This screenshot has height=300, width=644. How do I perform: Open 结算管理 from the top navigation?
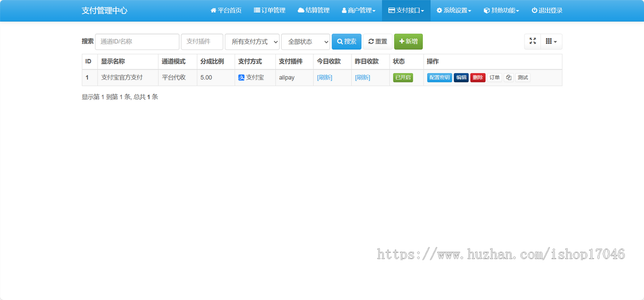pos(313,11)
